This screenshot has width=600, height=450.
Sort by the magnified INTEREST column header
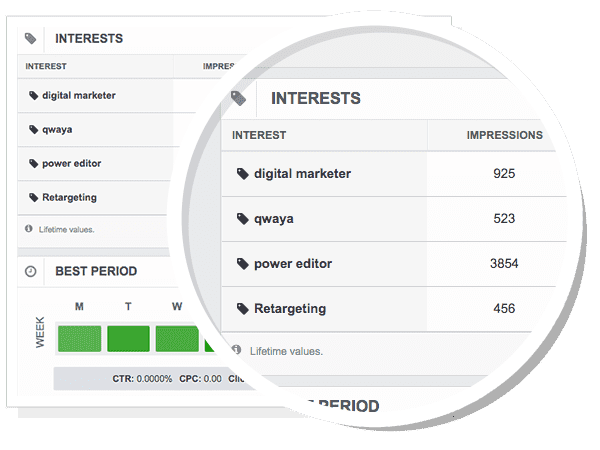click(x=259, y=135)
